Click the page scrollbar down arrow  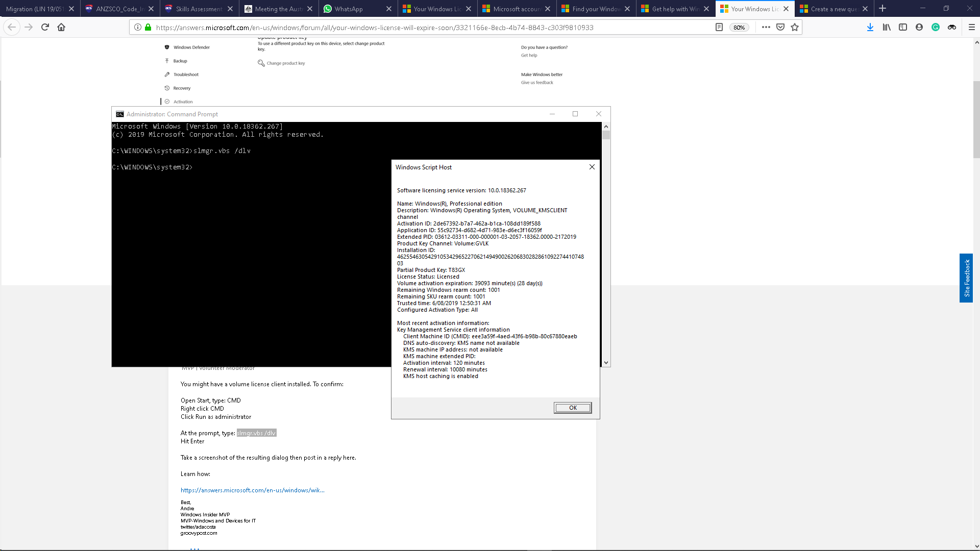click(x=976, y=546)
